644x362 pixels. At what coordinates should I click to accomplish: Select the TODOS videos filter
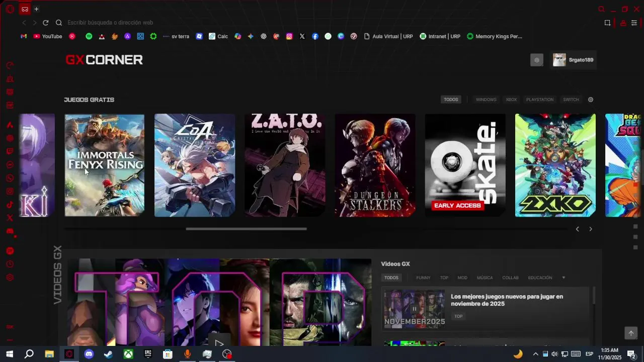(x=391, y=278)
